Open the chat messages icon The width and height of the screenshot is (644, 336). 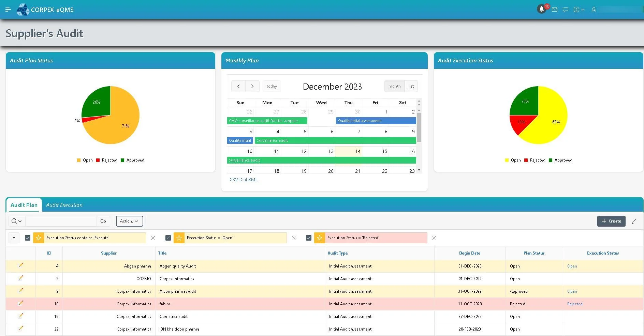[565, 9]
